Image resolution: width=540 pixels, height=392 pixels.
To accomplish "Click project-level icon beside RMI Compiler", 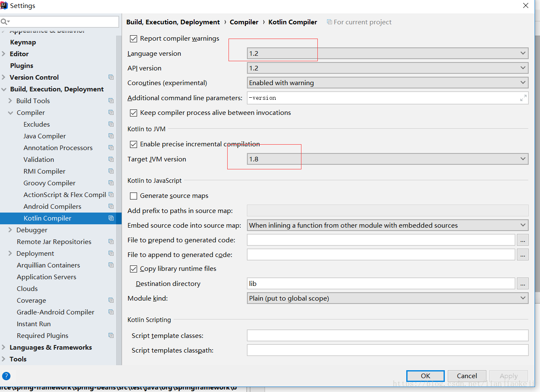I will coord(111,171).
